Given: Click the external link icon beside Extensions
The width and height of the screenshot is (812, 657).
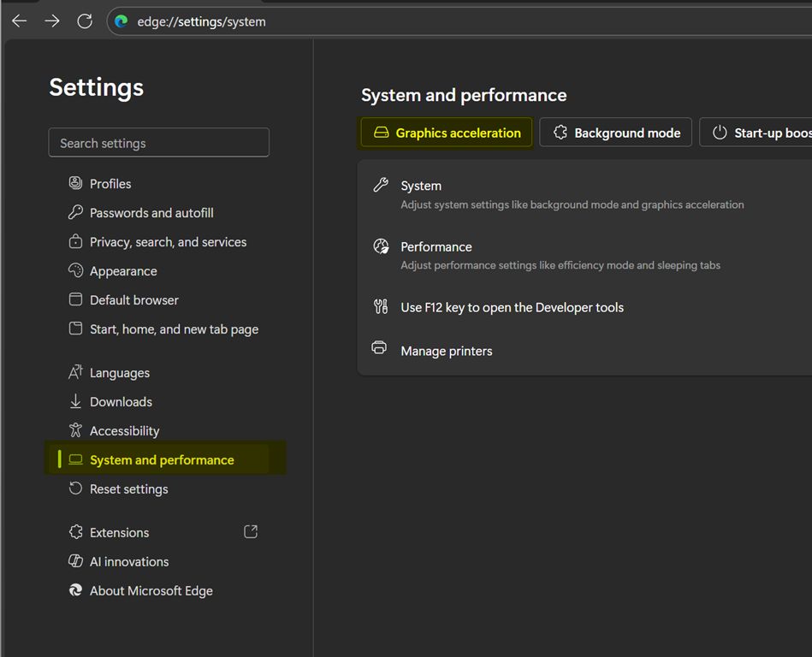Looking at the screenshot, I should point(251,531).
